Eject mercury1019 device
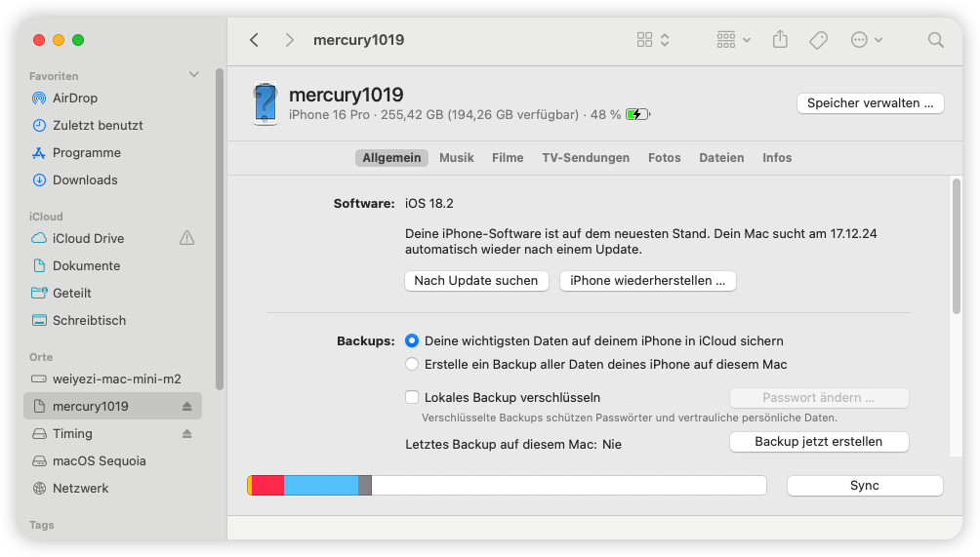Screen dimensions: 980x557 tap(186, 407)
